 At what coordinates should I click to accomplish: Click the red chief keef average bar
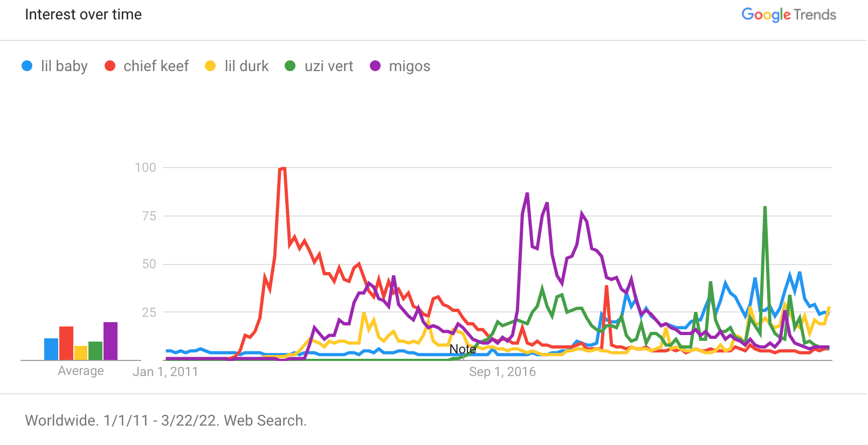[x=66, y=343]
